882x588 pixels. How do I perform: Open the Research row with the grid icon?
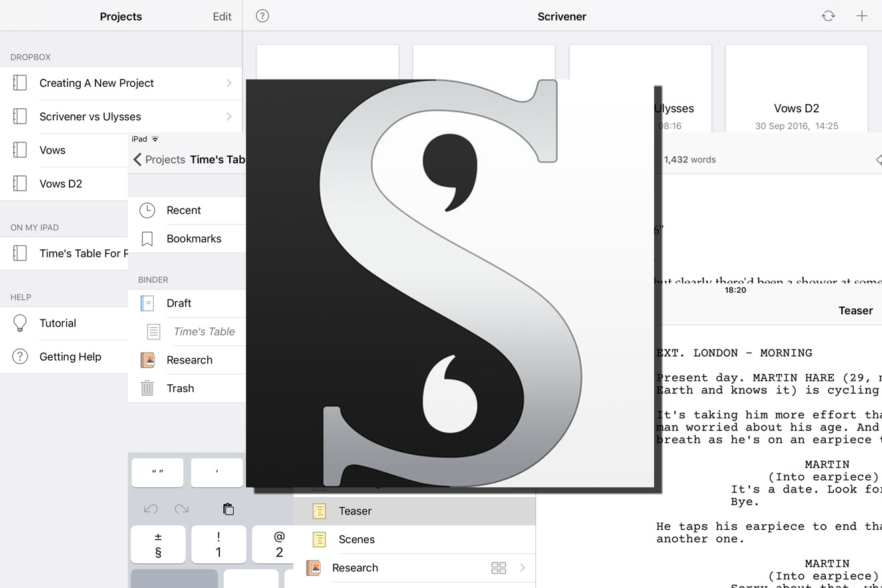414,568
